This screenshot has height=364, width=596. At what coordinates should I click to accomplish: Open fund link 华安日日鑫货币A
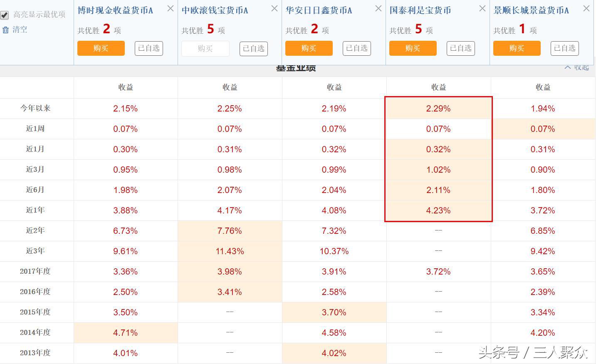319,10
